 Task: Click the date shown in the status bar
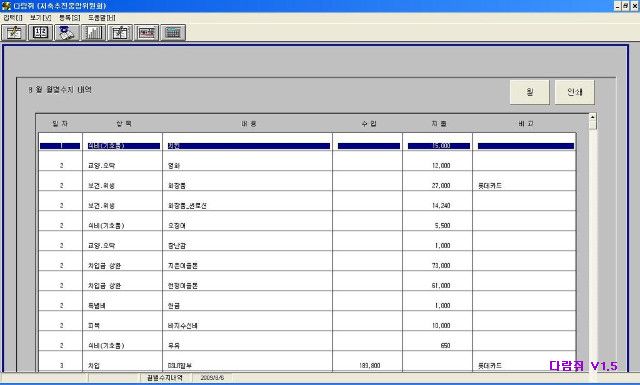click(x=212, y=378)
